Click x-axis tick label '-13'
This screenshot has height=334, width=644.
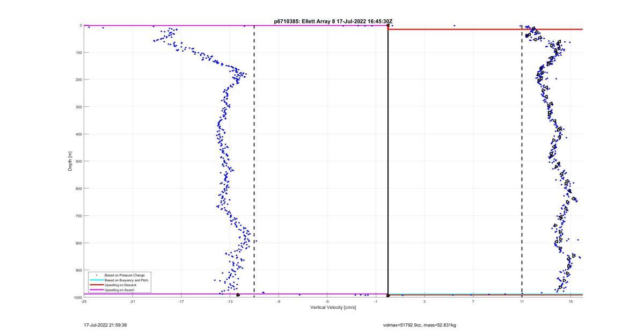(x=230, y=302)
